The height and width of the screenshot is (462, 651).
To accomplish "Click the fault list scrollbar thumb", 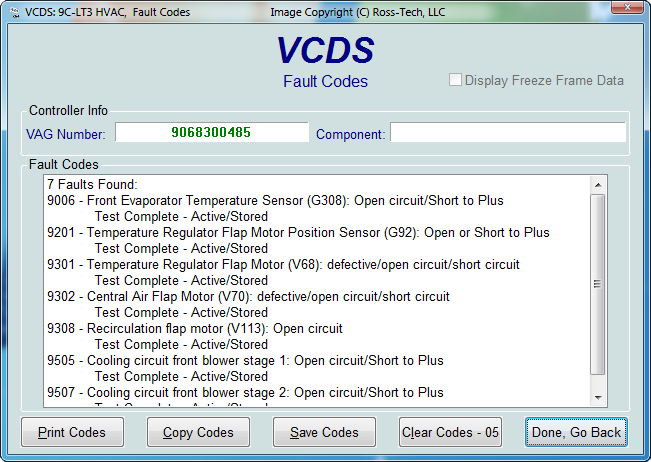I will click(x=598, y=284).
